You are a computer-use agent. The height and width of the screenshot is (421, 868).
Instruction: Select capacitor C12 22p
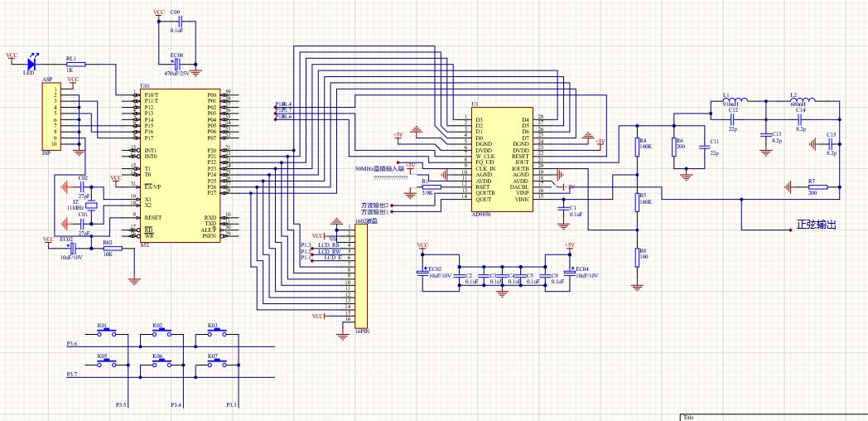point(731,119)
